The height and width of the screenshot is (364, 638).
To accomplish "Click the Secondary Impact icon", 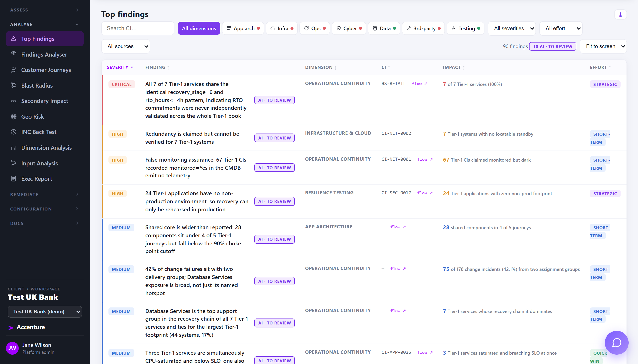I will (x=13, y=101).
